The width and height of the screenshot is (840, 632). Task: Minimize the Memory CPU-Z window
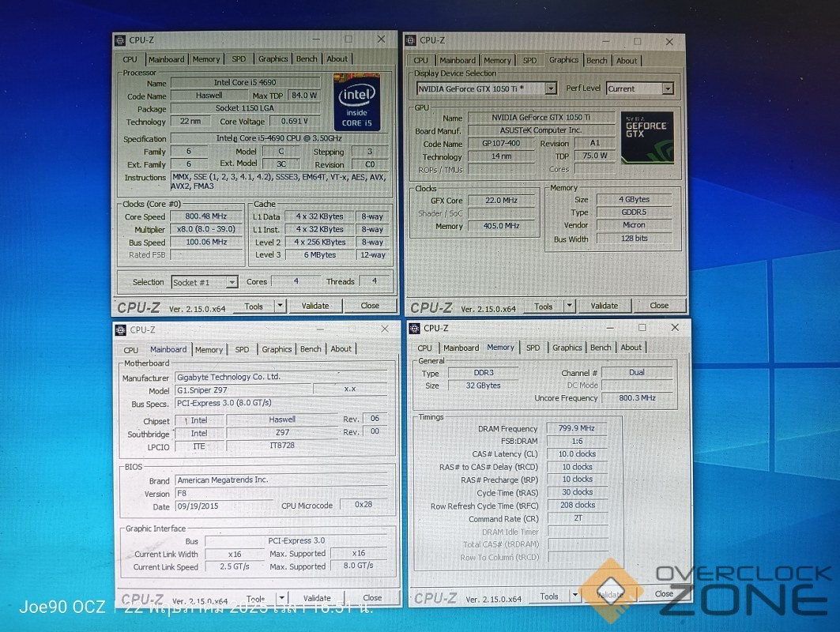[610, 327]
